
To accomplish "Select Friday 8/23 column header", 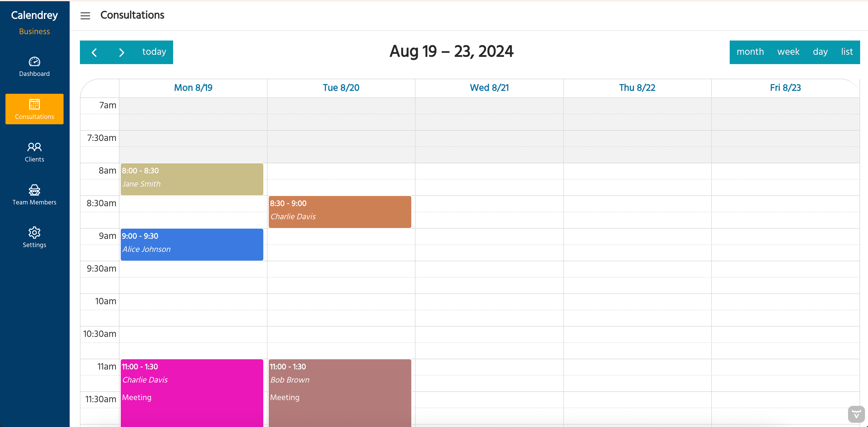I will coord(785,88).
